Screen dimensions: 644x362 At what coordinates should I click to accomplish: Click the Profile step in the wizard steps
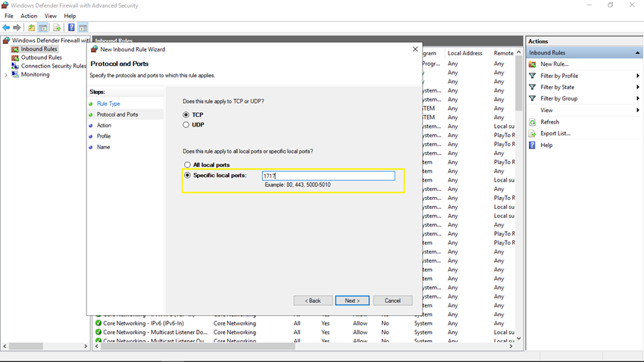(104, 136)
